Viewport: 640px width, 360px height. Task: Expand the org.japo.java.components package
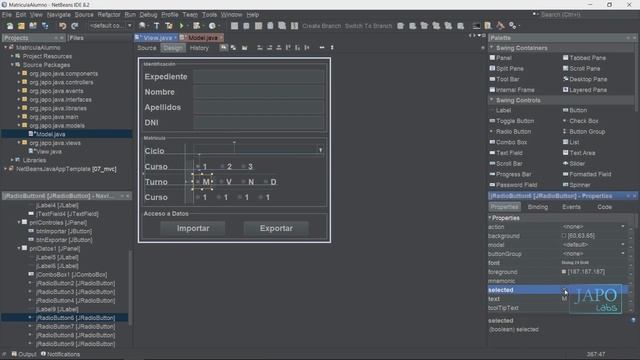pos(18,73)
